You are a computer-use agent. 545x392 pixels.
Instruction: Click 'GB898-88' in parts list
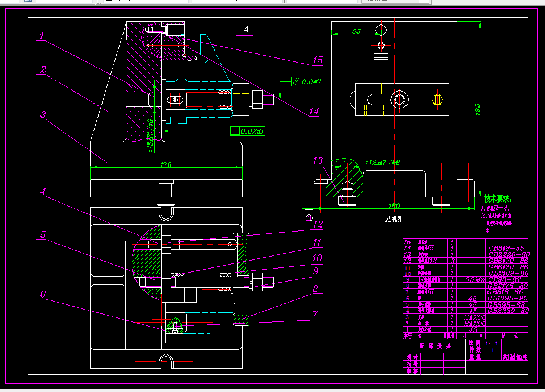click(x=506, y=304)
